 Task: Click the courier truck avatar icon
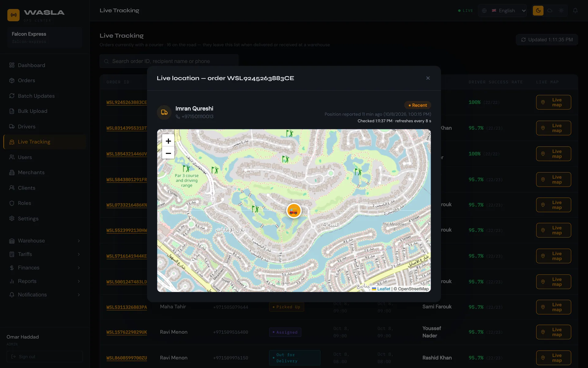click(164, 112)
